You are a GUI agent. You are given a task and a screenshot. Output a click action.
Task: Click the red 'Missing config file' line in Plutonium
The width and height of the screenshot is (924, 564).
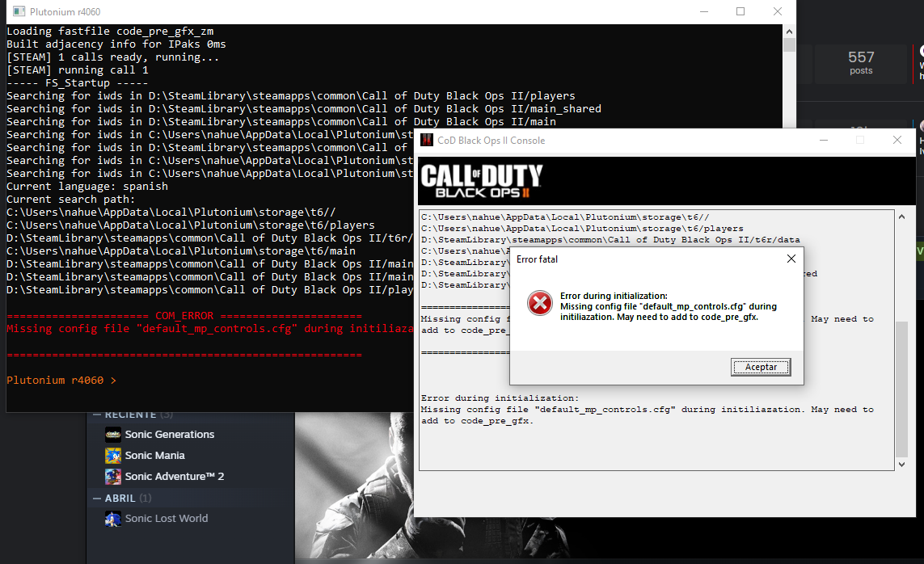(210, 329)
